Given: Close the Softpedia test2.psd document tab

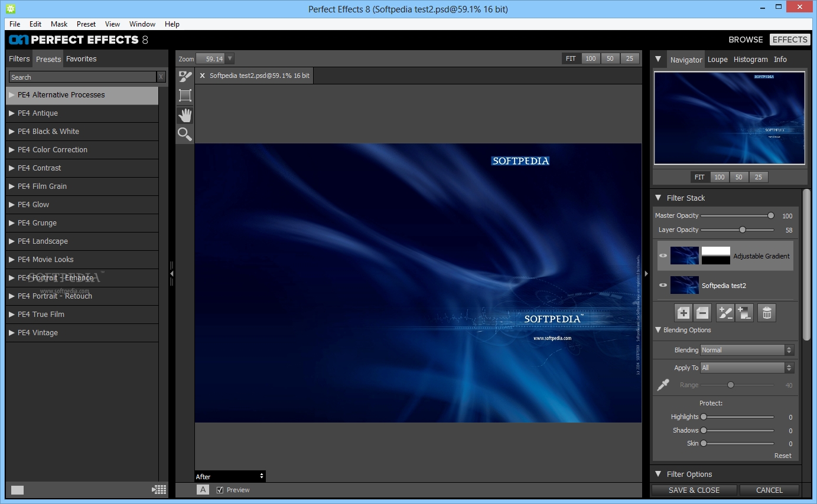Looking at the screenshot, I should tap(202, 76).
